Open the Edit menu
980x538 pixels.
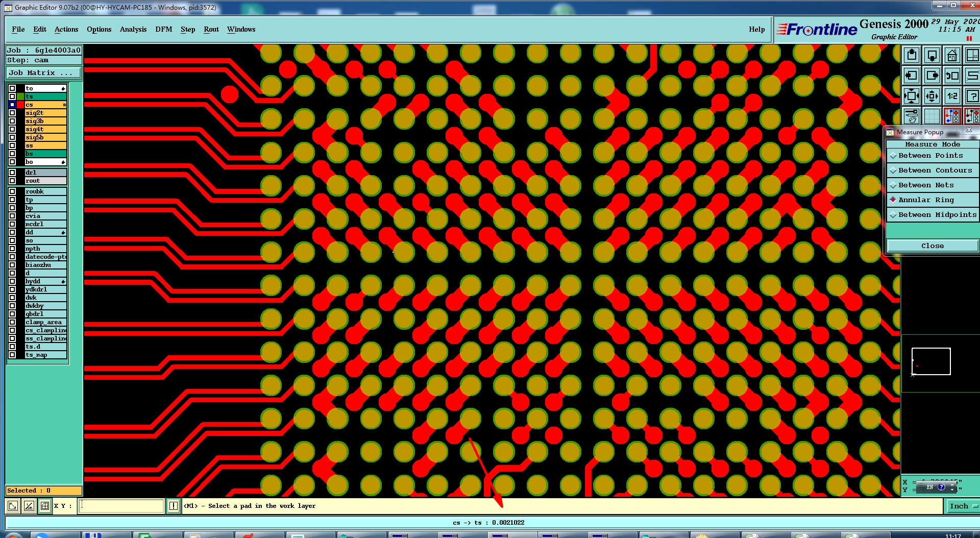tap(40, 29)
